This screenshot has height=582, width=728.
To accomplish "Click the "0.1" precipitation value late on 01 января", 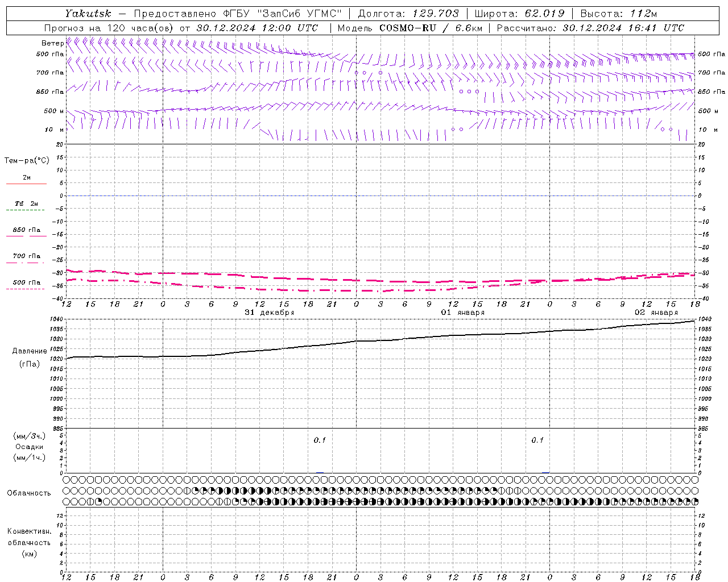I will (537, 440).
